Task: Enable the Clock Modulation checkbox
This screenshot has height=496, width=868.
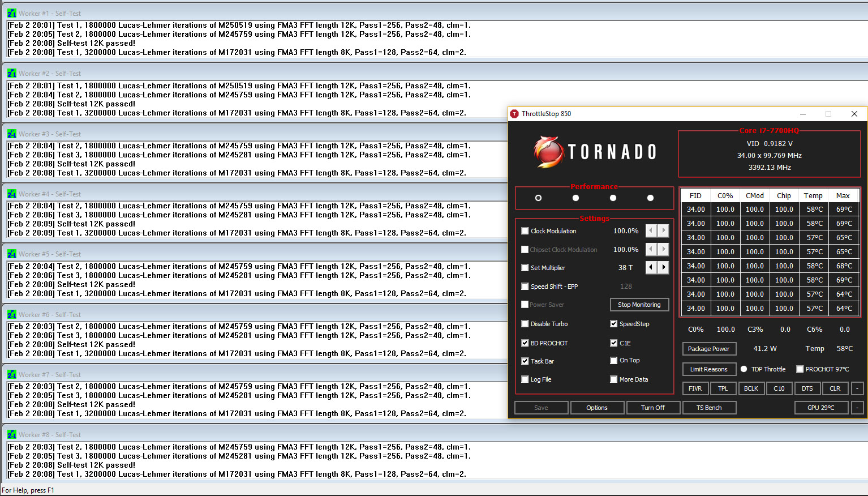Action: (525, 231)
